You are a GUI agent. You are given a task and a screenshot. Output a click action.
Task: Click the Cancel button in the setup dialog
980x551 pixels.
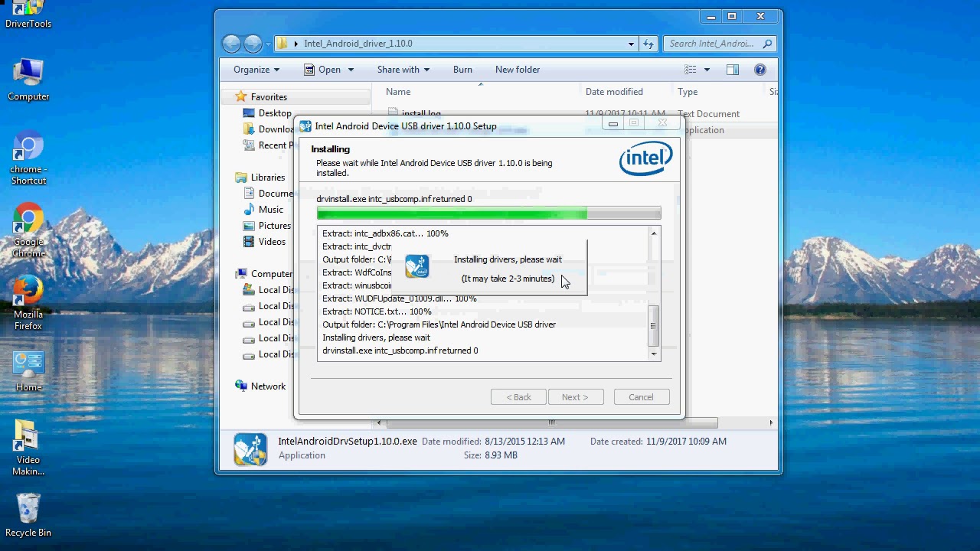pos(641,397)
